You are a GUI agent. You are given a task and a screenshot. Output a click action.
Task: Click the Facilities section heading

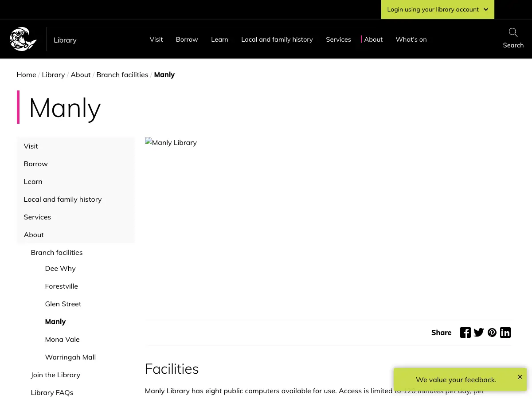tap(172, 369)
